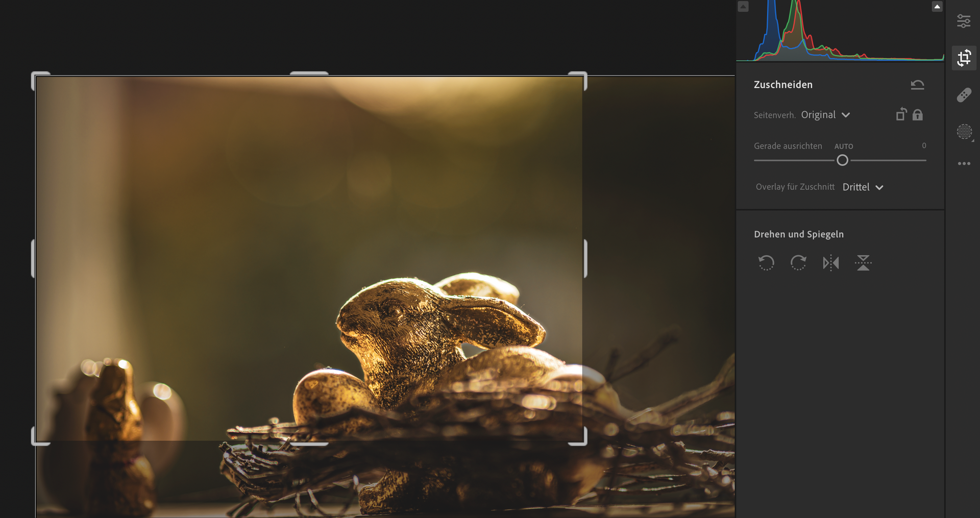Image resolution: width=980 pixels, height=518 pixels.
Task: Toggle the aspect ratio lock
Action: [918, 115]
